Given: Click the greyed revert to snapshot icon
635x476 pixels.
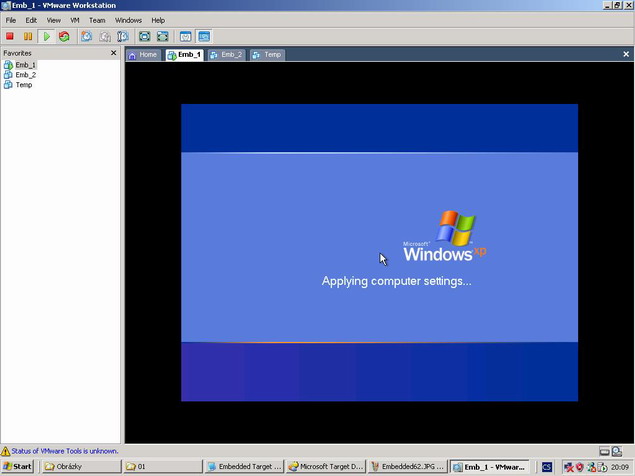Looking at the screenshot, I should pos(105,36).
